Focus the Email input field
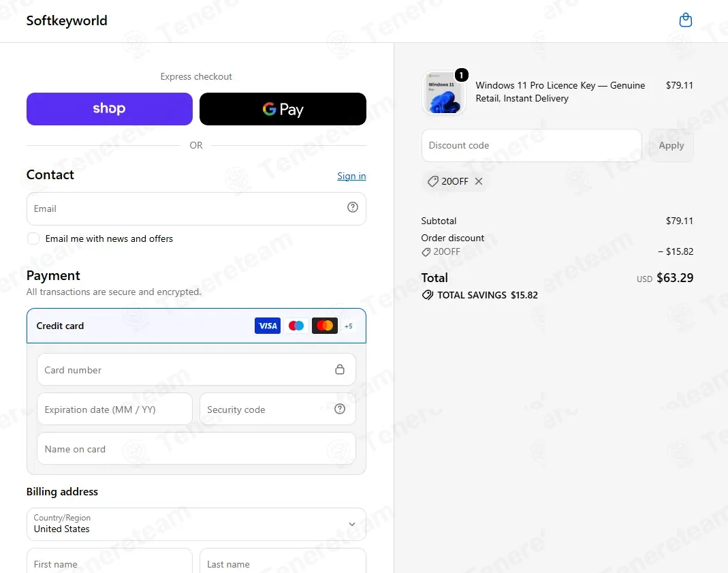 pyautogui.click(x=196, y=209)
